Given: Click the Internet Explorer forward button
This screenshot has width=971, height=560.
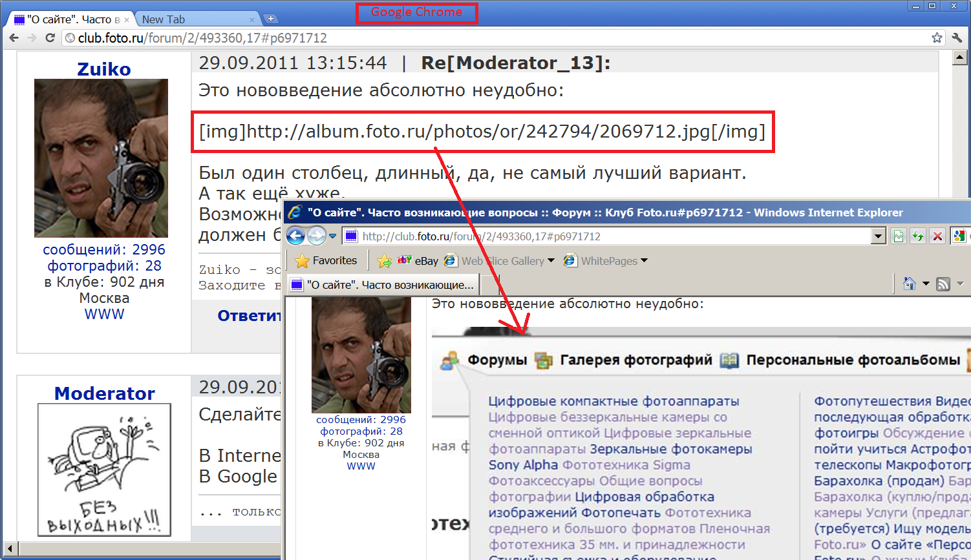Looking at the screenshot, I should coord(316,236).
